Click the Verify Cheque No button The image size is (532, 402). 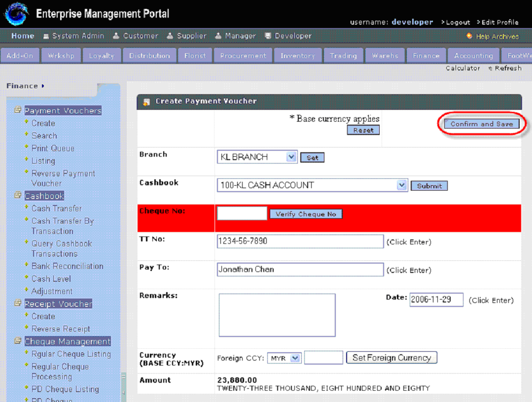(x=306, y=214)
